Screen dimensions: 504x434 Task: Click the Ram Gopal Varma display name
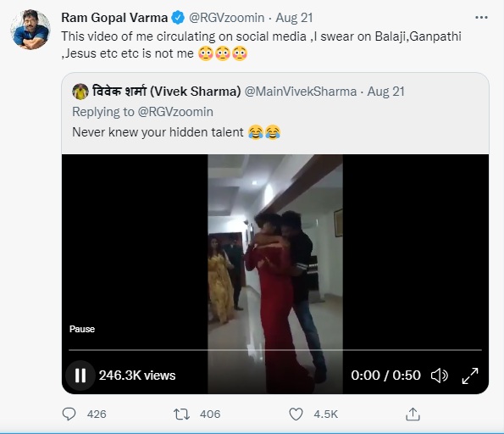[x=114, y=18]
